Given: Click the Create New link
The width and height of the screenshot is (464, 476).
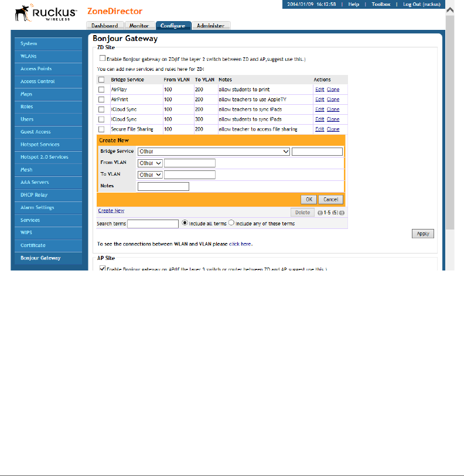Looking at the screenshot, I should point(111,211).
